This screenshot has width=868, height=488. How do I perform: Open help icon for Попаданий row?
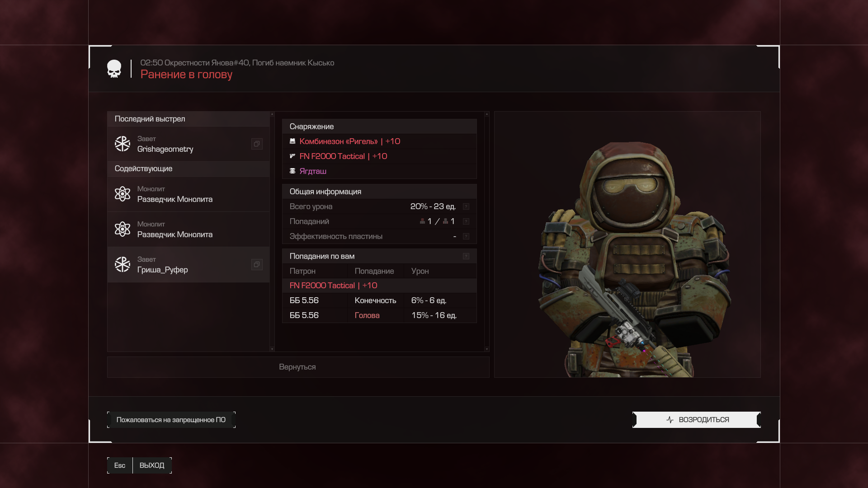(466, 221)
